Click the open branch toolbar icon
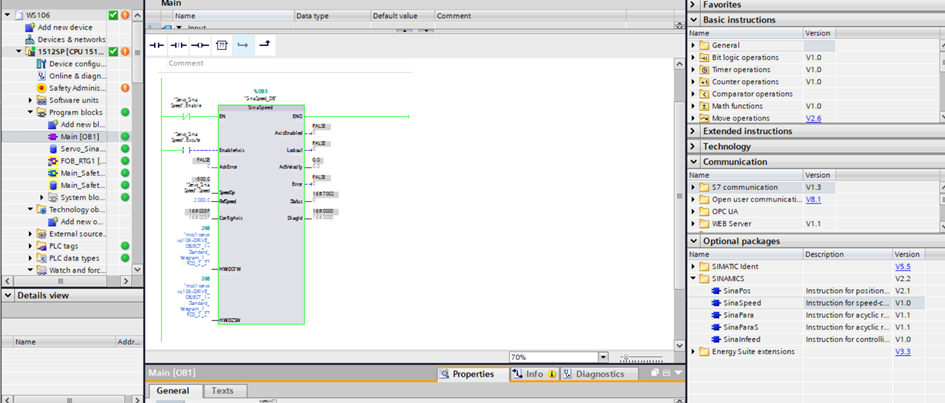 point(243,45)
